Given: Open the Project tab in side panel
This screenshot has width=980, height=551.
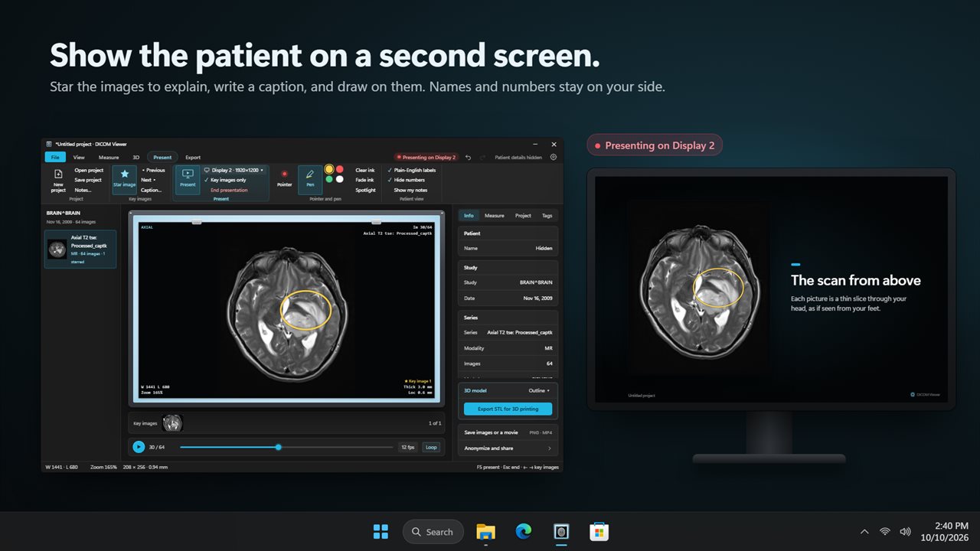Looking at the screenshot, I should (x=523, y=216).
